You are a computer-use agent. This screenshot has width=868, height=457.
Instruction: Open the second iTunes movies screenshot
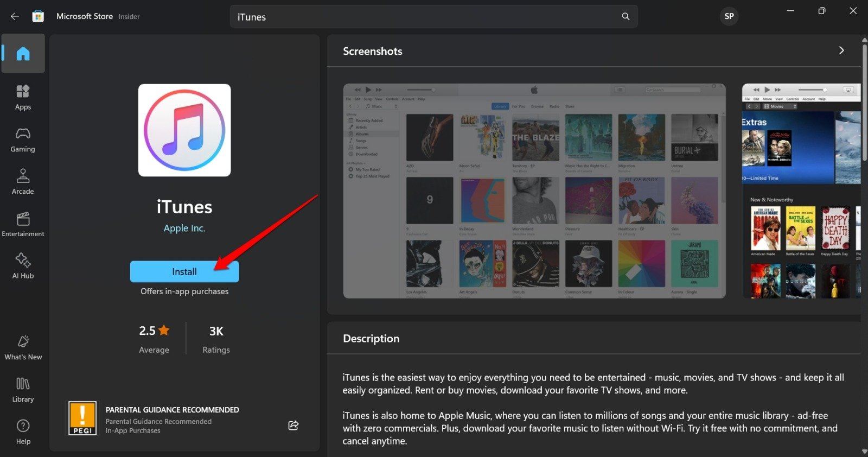[x=801, y=191]
